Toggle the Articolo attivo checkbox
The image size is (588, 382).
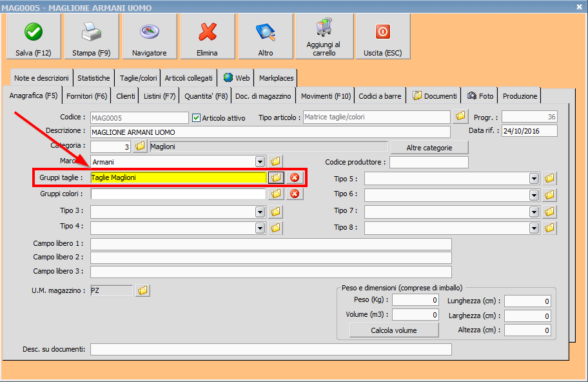(x=197, y=118)
